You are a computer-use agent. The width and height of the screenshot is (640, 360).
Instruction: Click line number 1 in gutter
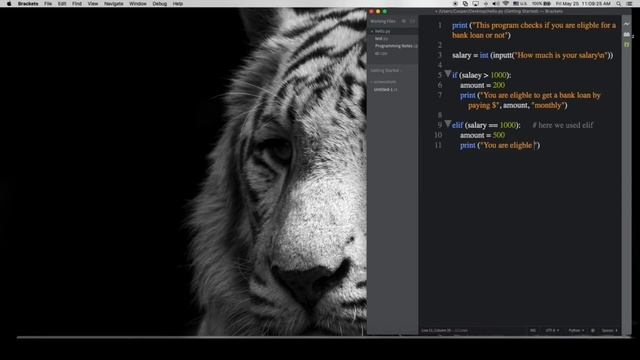(x=440, y=25)
